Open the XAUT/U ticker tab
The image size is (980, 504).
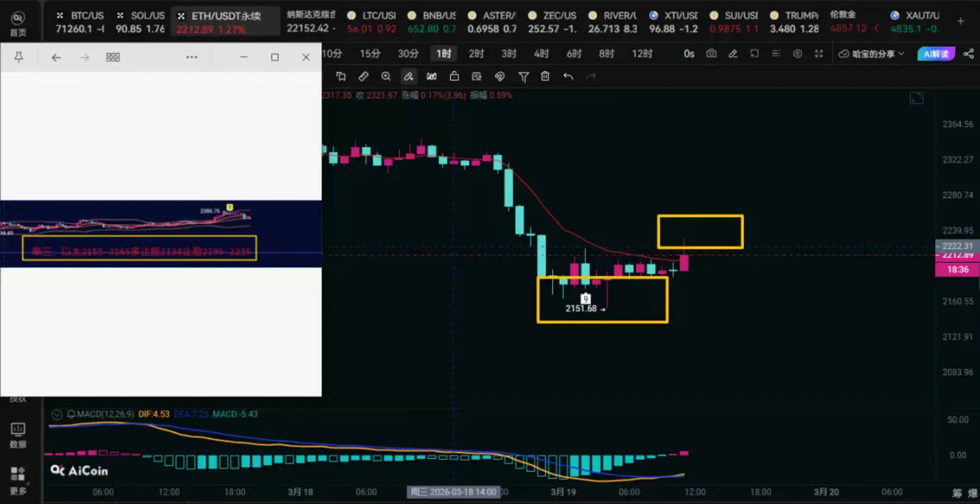tap(915, 22)
